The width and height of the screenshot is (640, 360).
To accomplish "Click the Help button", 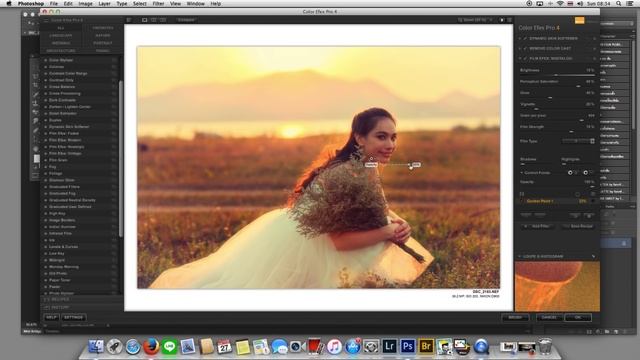I will pos(51,317).
